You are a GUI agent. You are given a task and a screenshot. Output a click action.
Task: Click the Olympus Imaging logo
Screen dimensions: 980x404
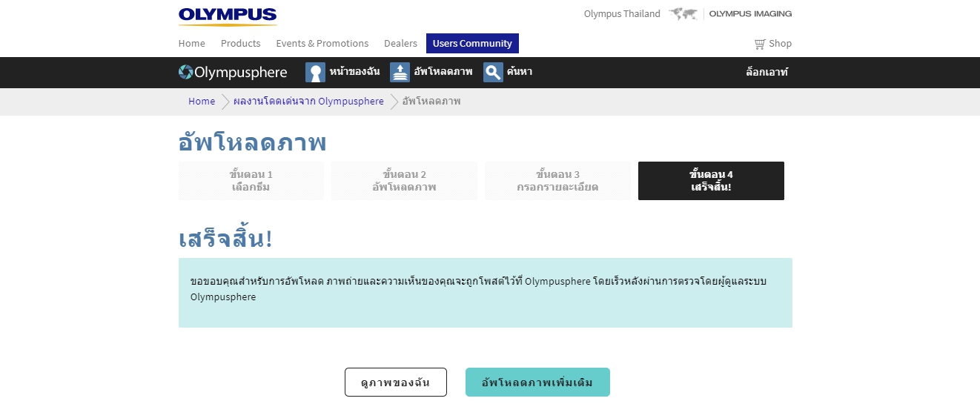(x=750, y=14)
